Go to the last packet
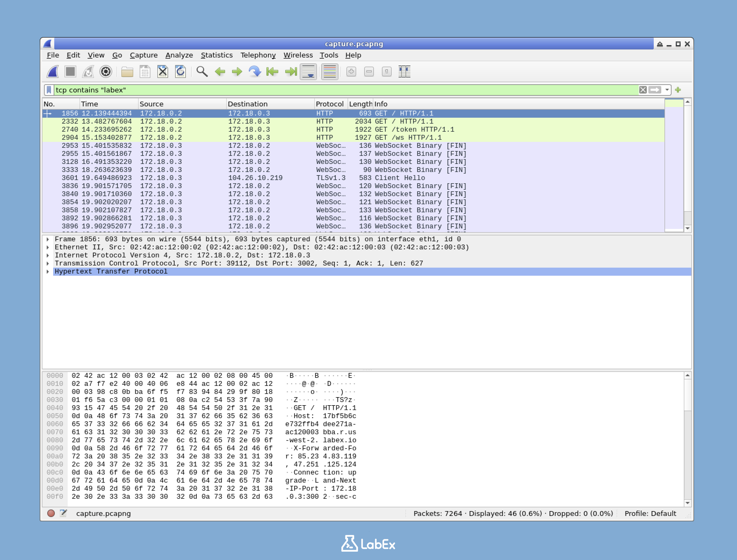 pos(290,71)
